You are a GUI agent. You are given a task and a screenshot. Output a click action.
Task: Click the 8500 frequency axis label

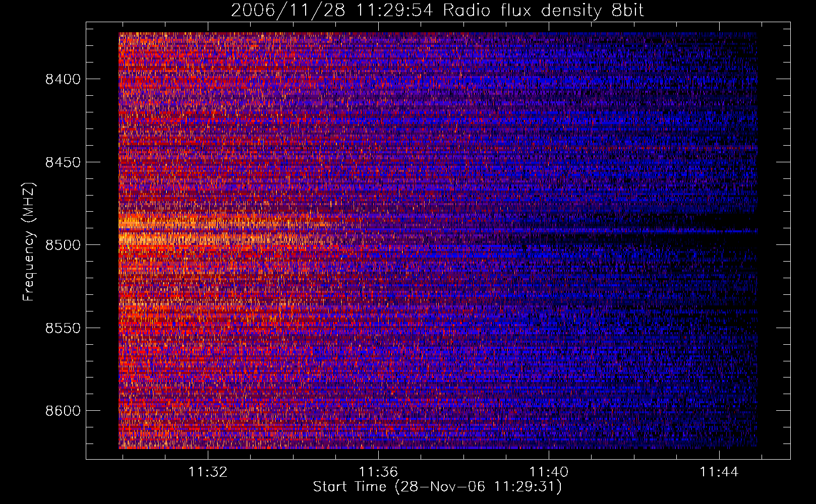(63, 245)
